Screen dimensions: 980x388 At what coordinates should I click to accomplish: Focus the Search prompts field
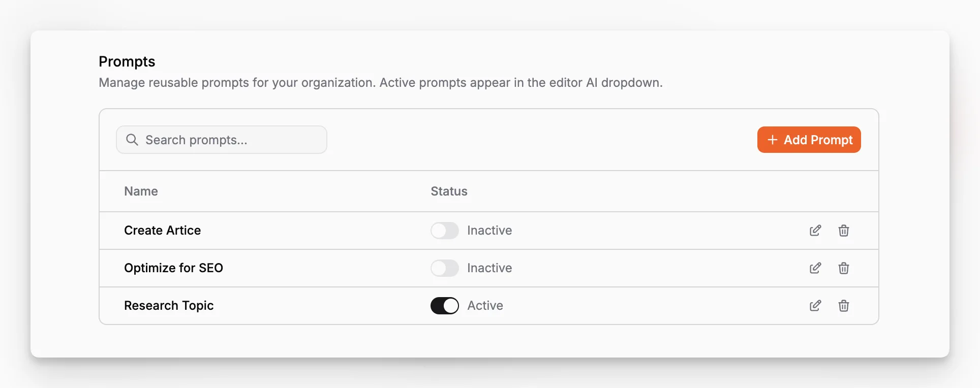(222, 140)
